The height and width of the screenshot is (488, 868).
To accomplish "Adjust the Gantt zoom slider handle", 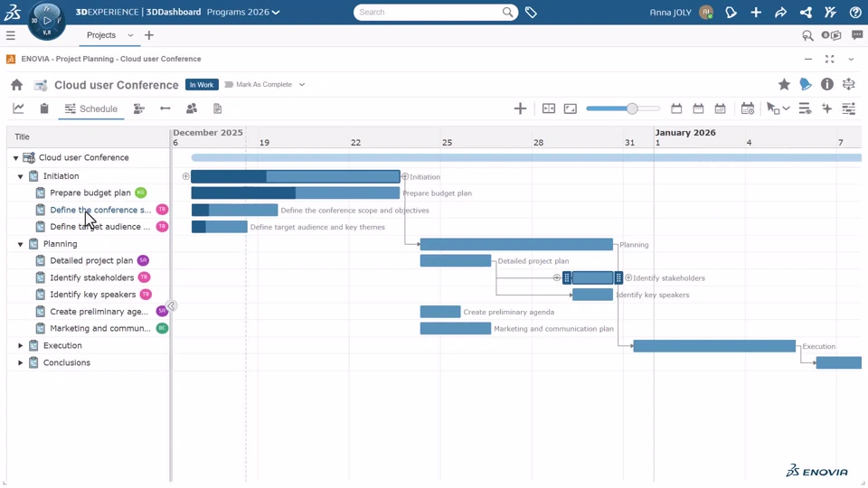I will pos(632,108).
